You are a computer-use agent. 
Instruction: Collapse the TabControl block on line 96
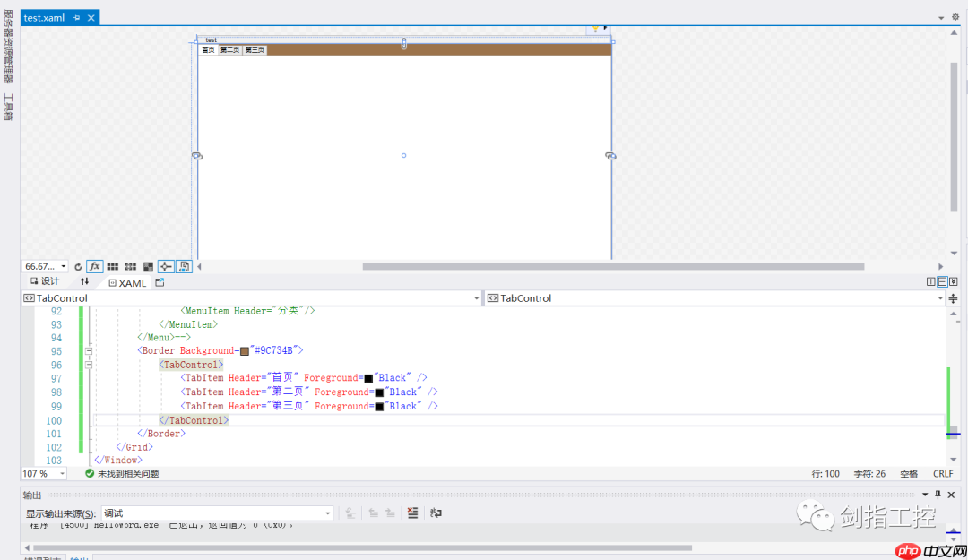pyautogui.click(x=89, y=366)
